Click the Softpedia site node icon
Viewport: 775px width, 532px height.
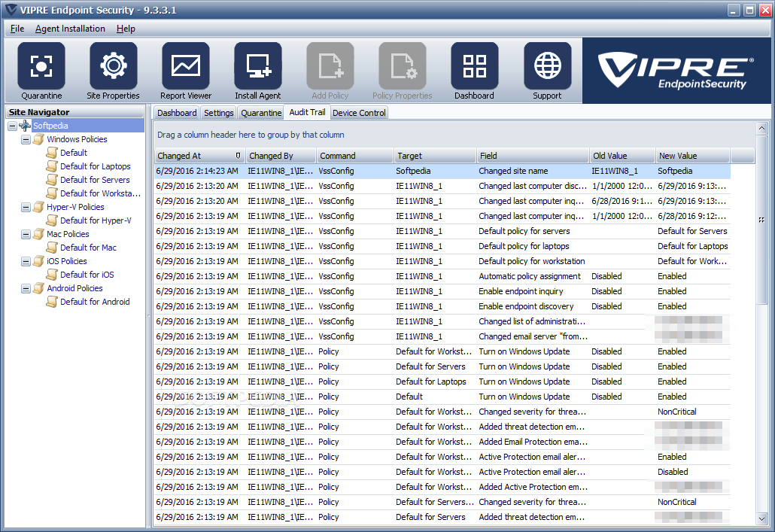[x=25, y=126]
